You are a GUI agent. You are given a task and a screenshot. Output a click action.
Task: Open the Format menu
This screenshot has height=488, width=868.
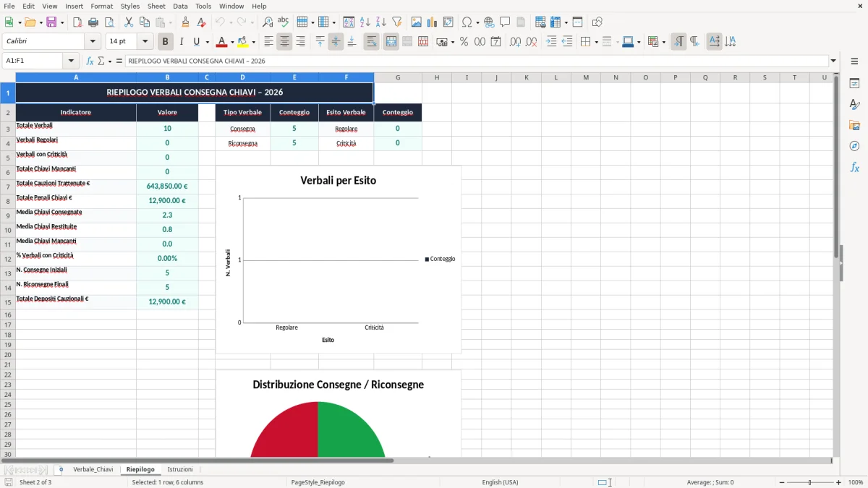coord(102,6)
